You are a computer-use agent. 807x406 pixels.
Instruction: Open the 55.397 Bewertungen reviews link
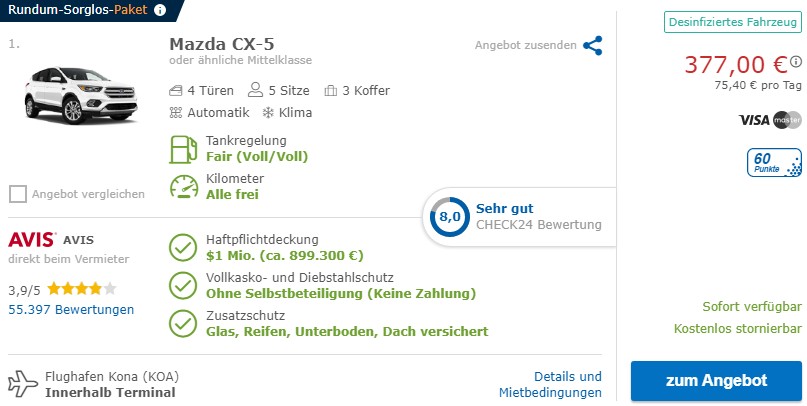click(x=71, y=309)
